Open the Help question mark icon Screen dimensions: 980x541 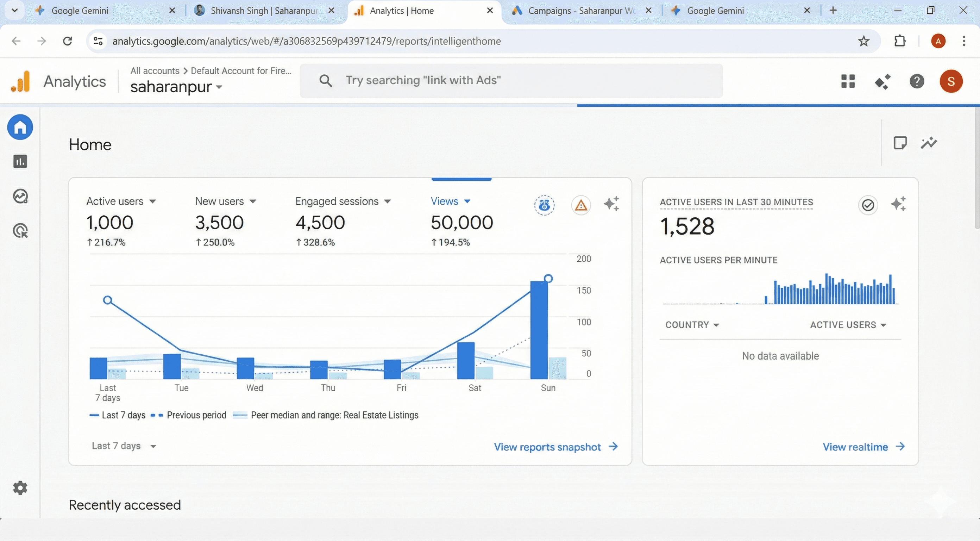[x=917, y=81]
